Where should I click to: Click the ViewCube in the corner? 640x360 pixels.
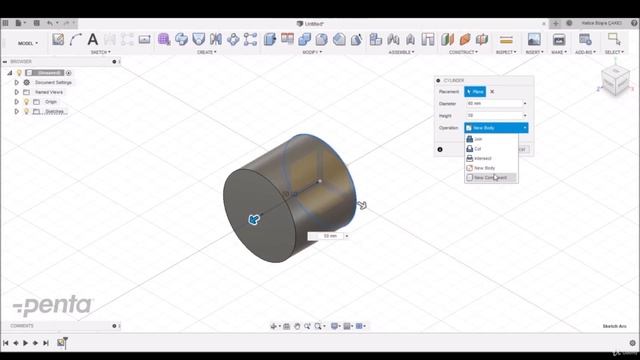click(615, 80)
